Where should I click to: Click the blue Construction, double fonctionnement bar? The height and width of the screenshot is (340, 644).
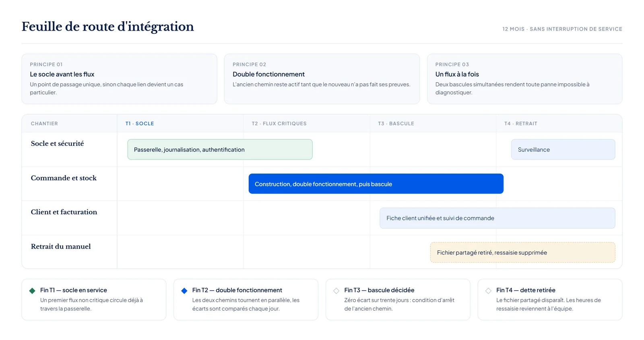point(376,184)
